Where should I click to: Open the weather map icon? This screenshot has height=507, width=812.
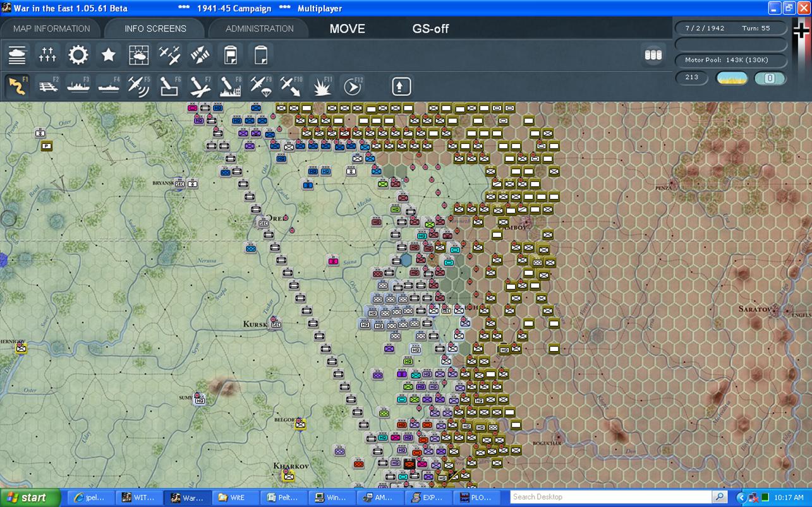coord(139,56)
